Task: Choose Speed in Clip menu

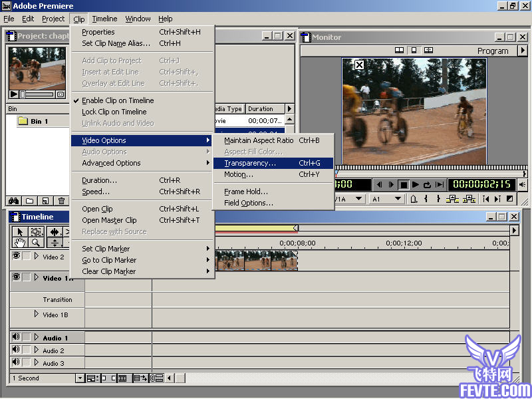Action: (142, 192)
